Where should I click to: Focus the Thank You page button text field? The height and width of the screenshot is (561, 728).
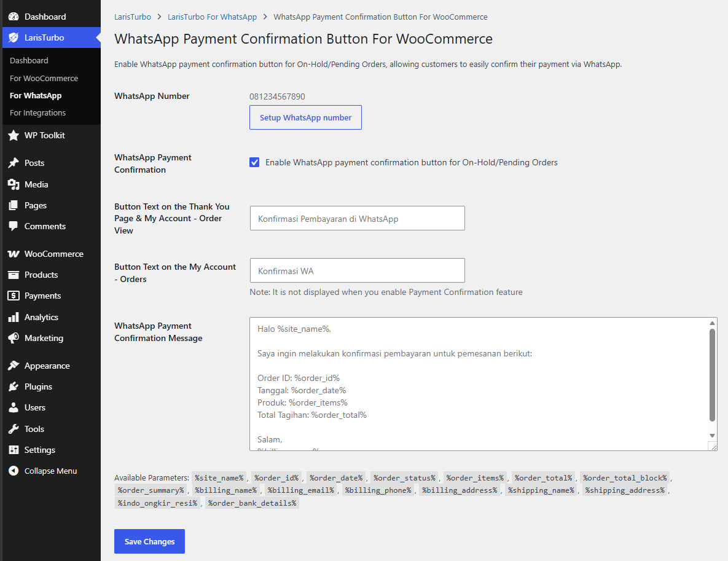pos(357,218)
